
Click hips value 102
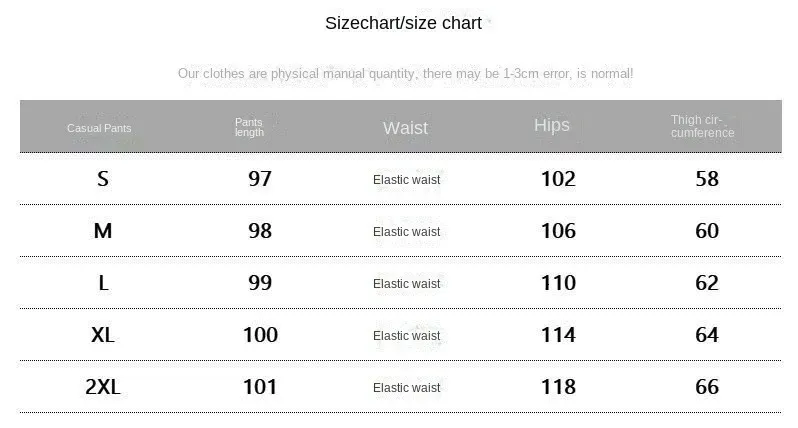tap(558, 179)
